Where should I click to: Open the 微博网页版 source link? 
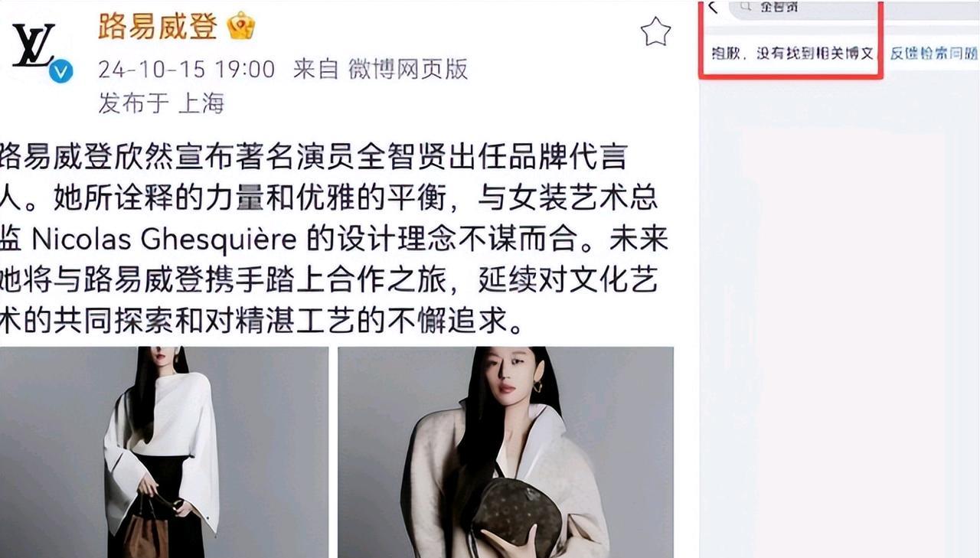(x=408, y=70)
